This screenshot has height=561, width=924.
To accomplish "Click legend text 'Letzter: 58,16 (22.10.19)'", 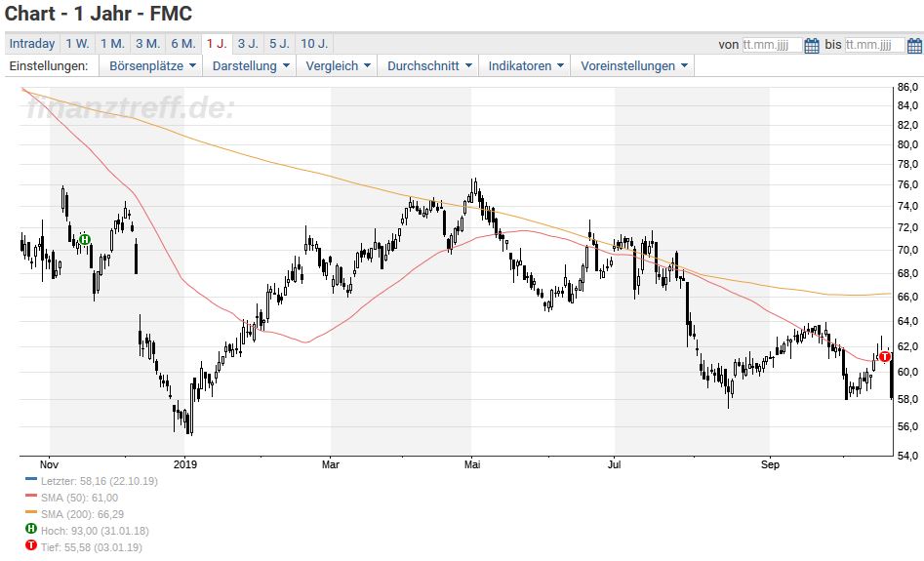I will click(x=99, y=481).
